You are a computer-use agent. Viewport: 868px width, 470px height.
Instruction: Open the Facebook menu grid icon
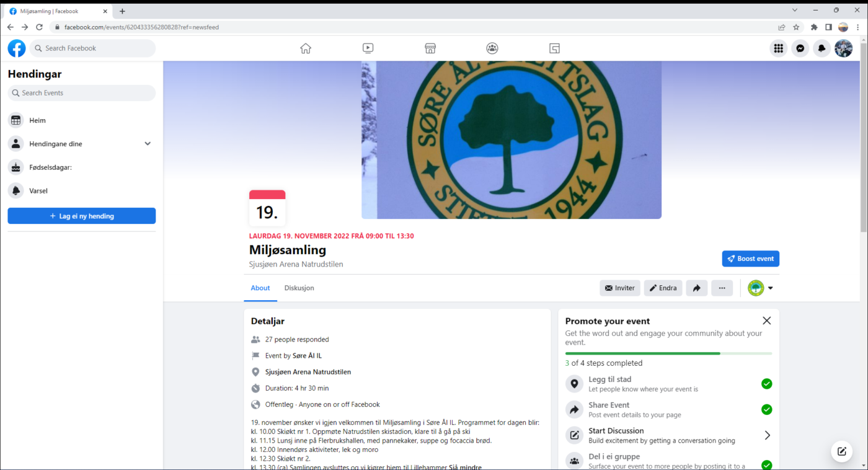pos(778,48)
